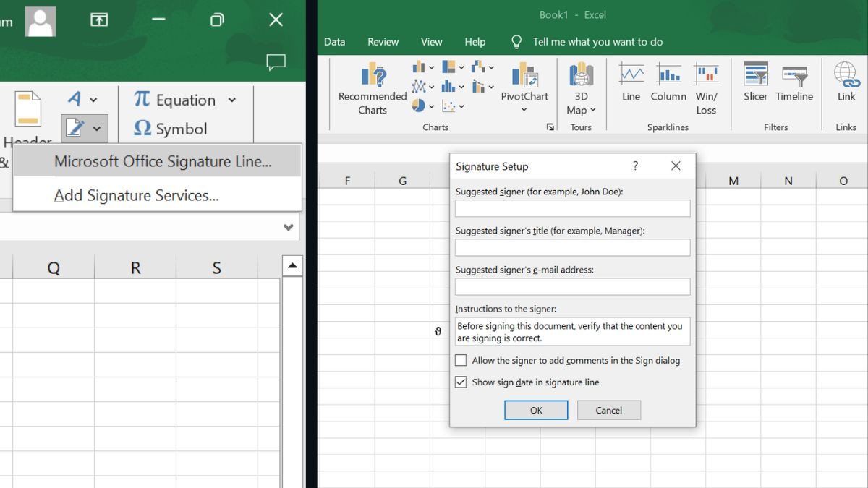
Task: Open Ribbon Display Options in left window
Action: click(99, 20)
